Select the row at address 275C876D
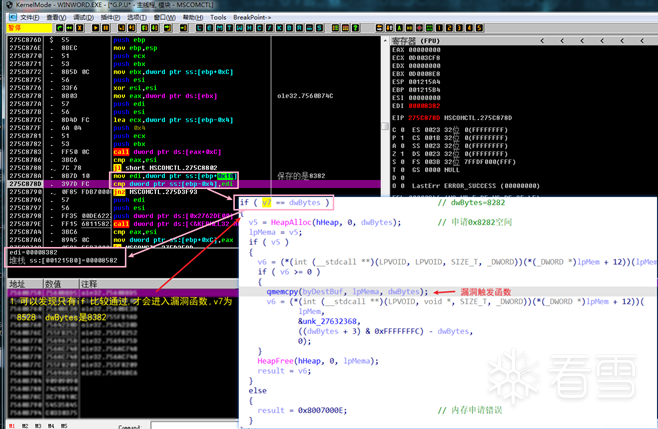The height and width of the screenshot is (429, 658). (x=194, y=40)
